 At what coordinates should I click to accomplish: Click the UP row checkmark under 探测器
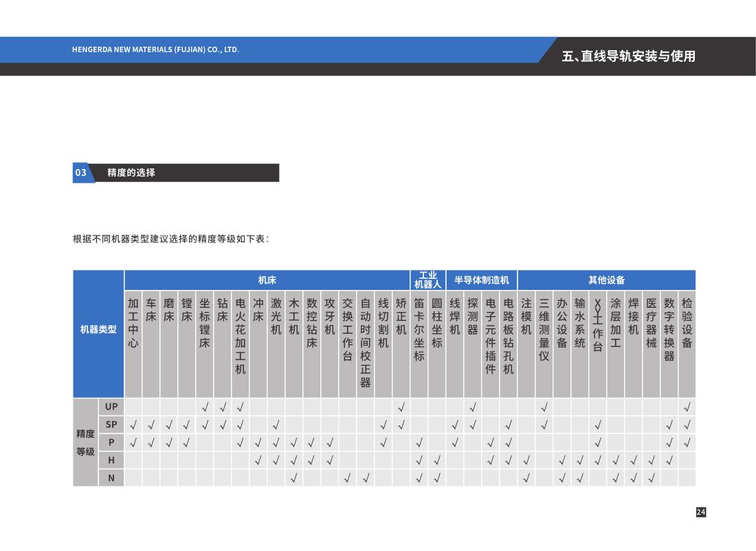(x=473, y=407)
